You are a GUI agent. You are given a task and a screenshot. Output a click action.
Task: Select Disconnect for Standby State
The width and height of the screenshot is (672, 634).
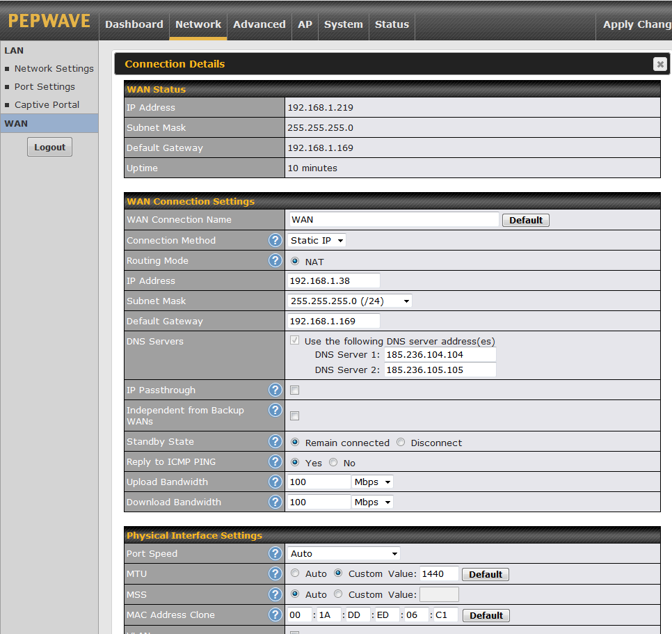click(400, 441)
